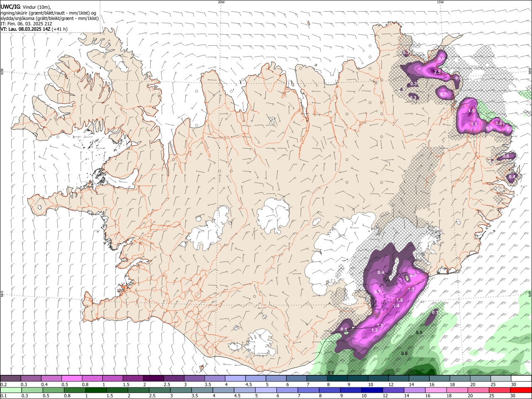
Task: Pick bright pink upper swatch between 0.5 and 0.8
Action: click(x=71, y=379)
